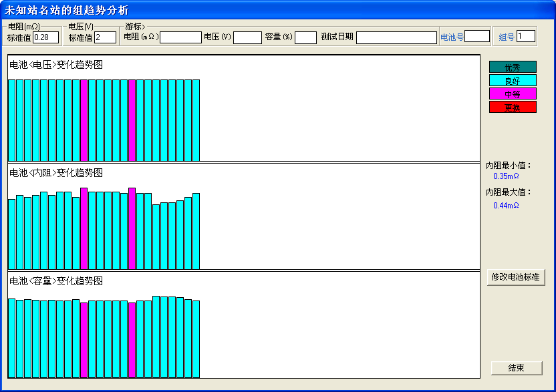Image resolution: width=556 pixels, height=392 pixels.
Task: Click the last cyan bar in capacity chart
Action: 196,339
